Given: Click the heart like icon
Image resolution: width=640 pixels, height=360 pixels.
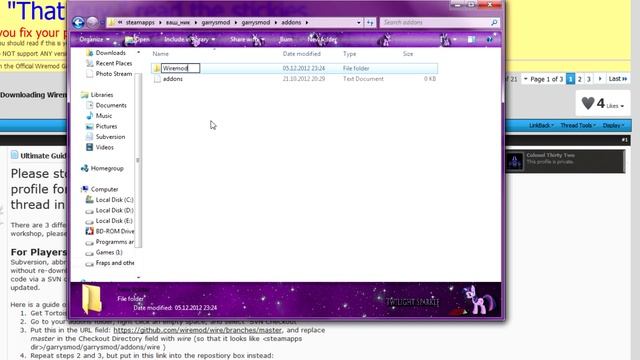Looking at the screenshot, I should pos(588,103).
